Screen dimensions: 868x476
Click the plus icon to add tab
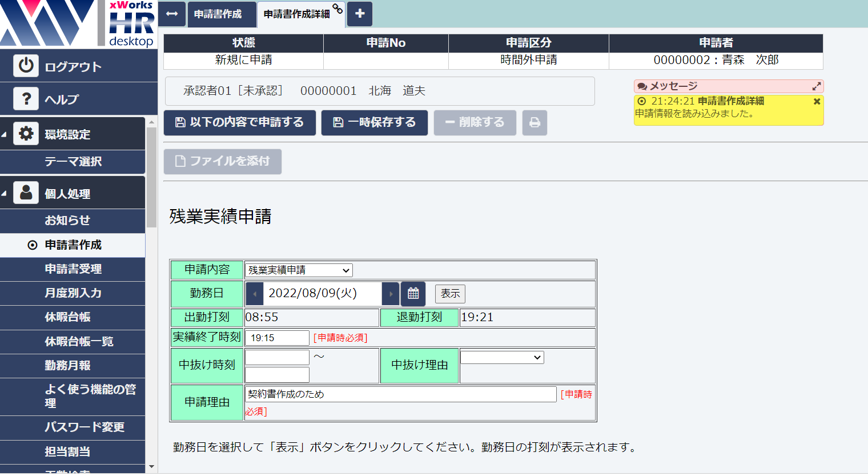[x=360, y=14]
